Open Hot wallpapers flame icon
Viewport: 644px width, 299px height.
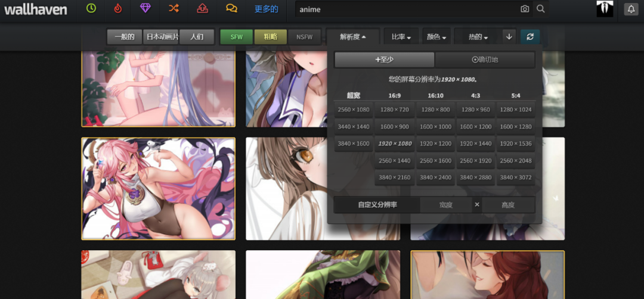[118, 8]
